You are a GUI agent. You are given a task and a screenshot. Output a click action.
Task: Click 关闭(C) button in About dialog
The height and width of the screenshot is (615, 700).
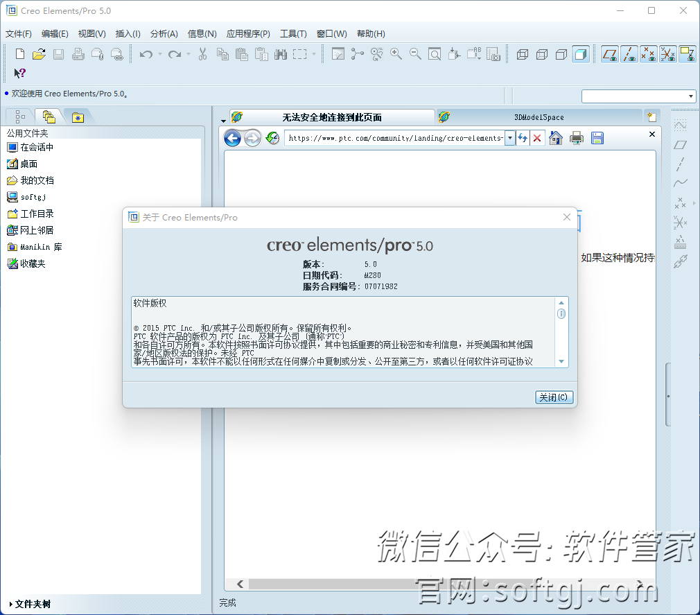coord(554,397)
